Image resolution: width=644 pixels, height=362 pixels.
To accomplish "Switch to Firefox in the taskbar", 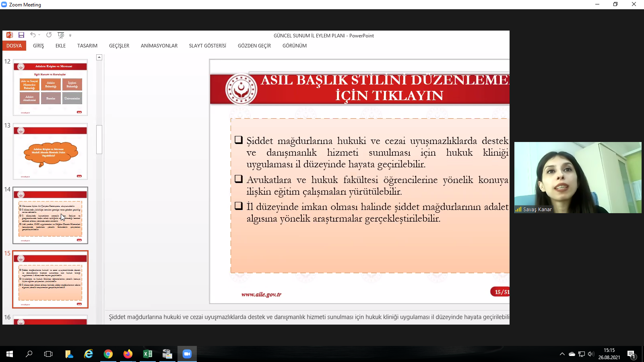I will click(x=128, y=354).
